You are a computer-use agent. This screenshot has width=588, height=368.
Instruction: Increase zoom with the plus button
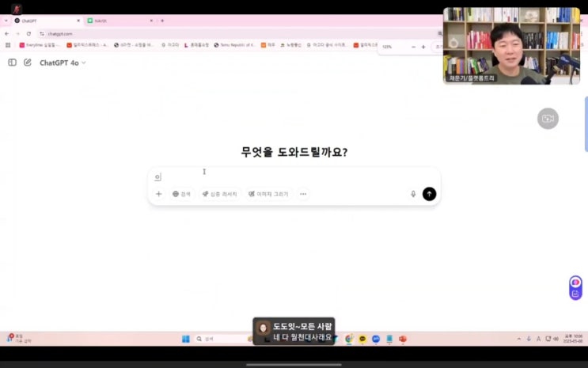[423, 47]
